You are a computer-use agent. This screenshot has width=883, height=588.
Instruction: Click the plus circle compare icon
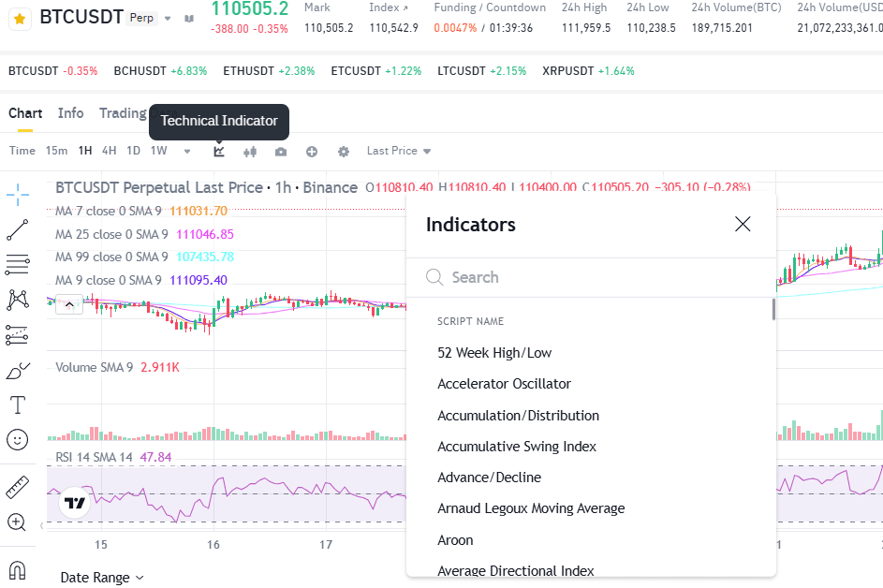tap(312, 152)
